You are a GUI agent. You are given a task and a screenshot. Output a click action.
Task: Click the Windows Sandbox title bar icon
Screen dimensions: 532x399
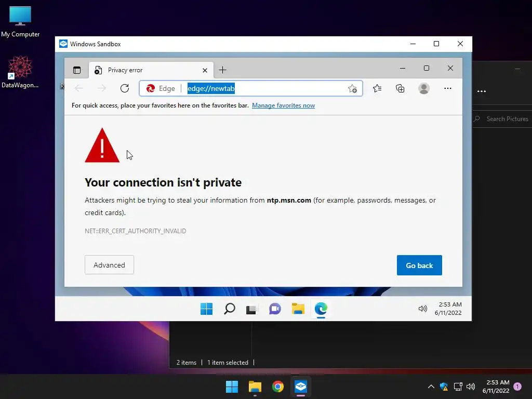pyautogui.click(x=63, y=44)
